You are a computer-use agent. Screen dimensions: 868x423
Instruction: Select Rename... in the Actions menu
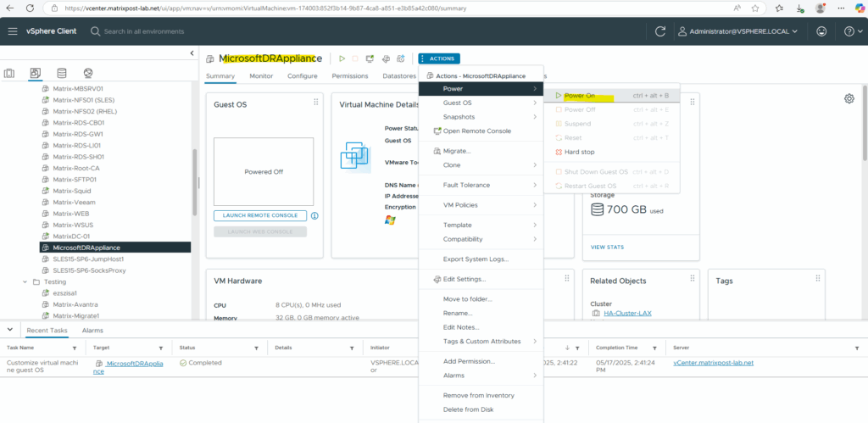point(481,314)
